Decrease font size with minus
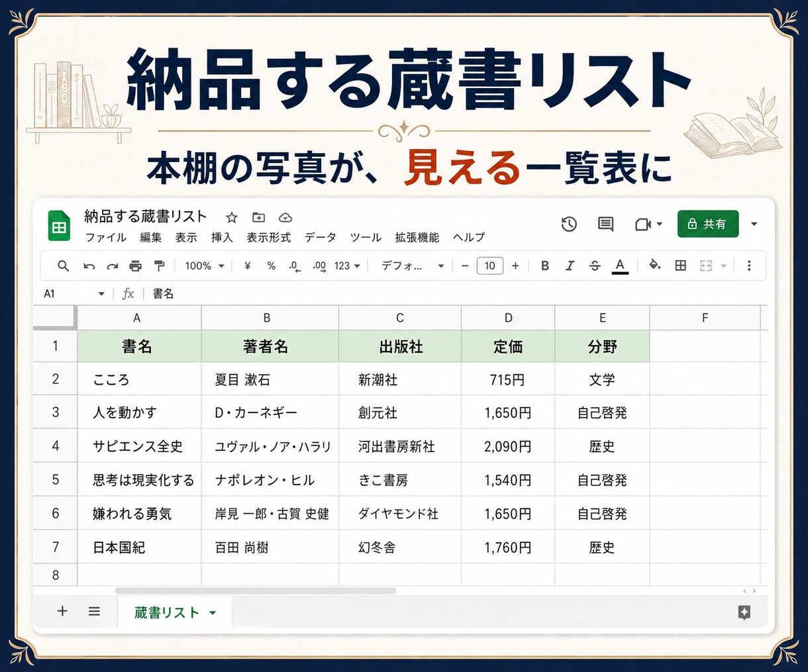The image size is (808, 672). [465, 265]
